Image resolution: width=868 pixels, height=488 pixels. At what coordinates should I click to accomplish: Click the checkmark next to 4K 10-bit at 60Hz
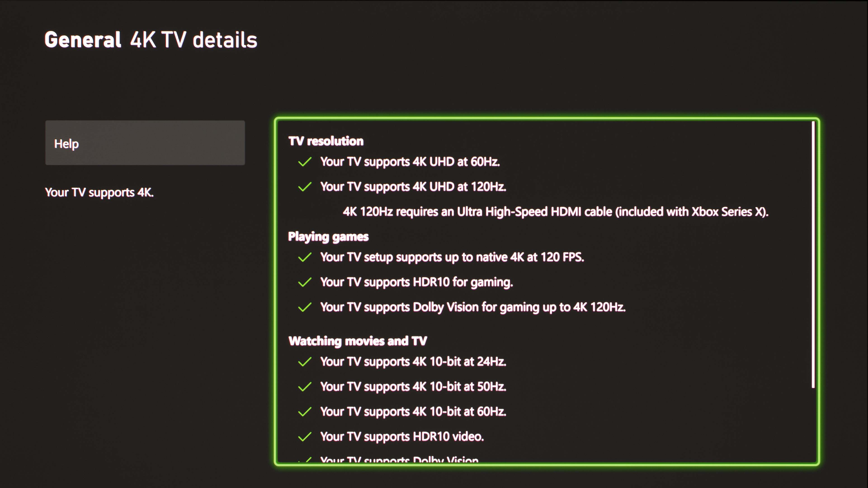(305, 412)
